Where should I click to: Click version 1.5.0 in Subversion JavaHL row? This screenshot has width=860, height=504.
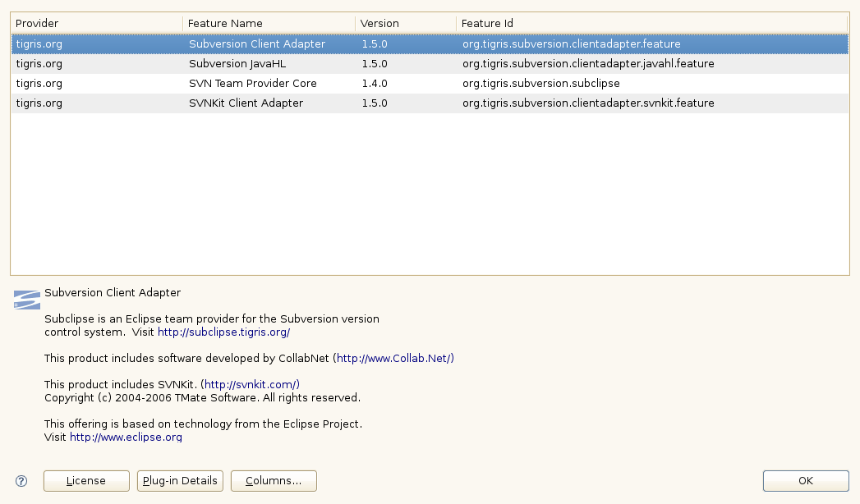(375, 63)
